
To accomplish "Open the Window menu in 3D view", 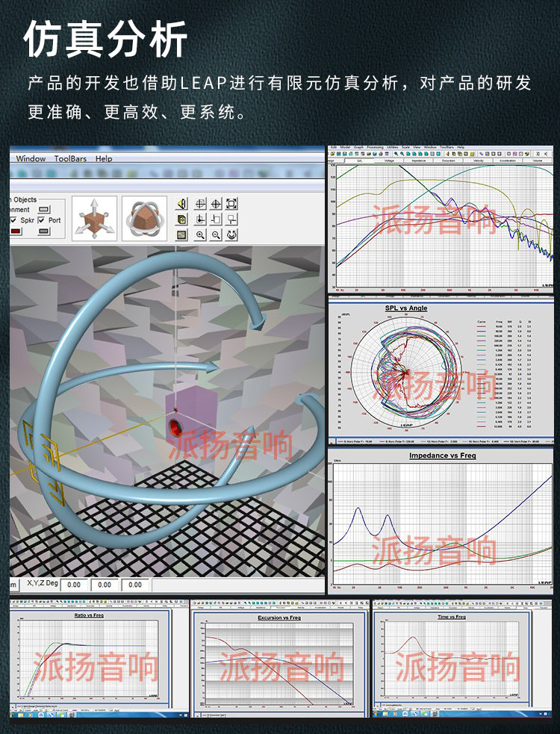I will [31, 159].
